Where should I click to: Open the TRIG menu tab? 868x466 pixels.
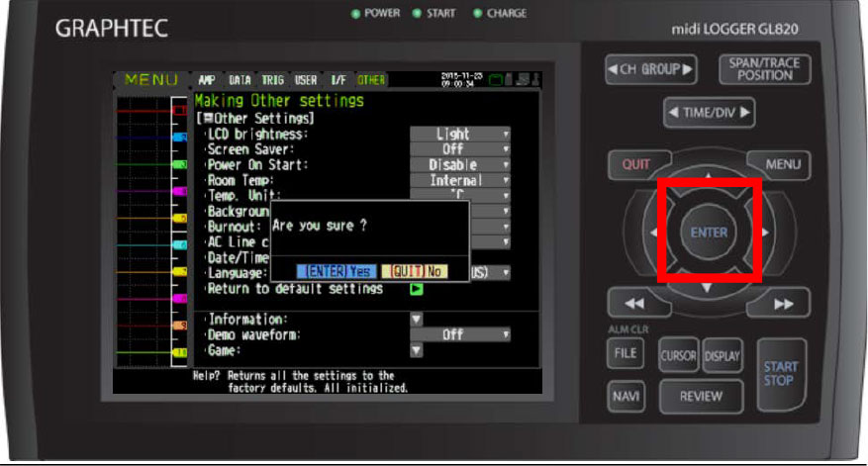coord(272,80)
